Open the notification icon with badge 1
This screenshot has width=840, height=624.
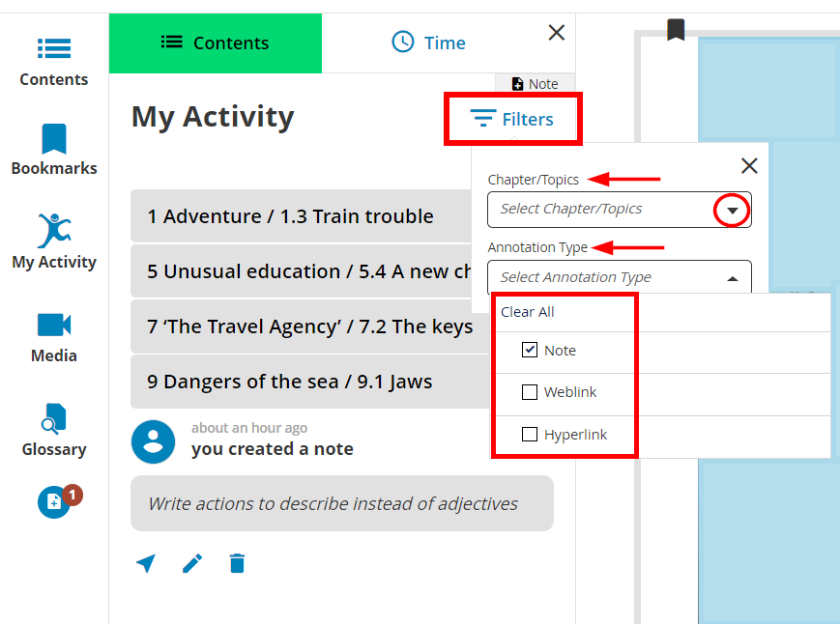tap(53, 502)
